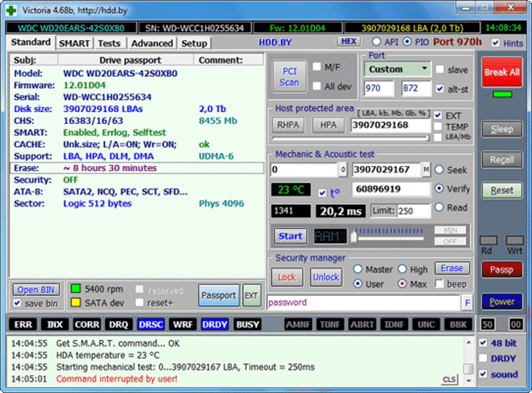Clear the log with CLS button

point(450,379)
